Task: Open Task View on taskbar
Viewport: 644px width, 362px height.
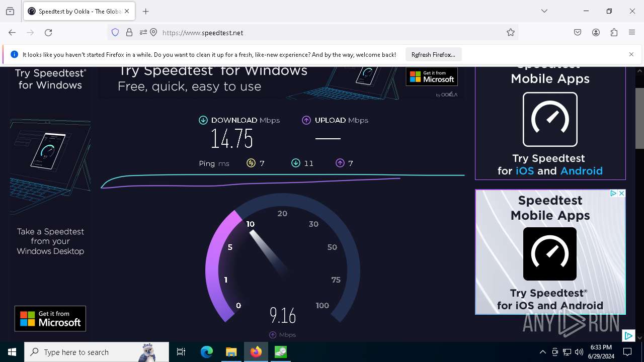Action: click(181, 352)
